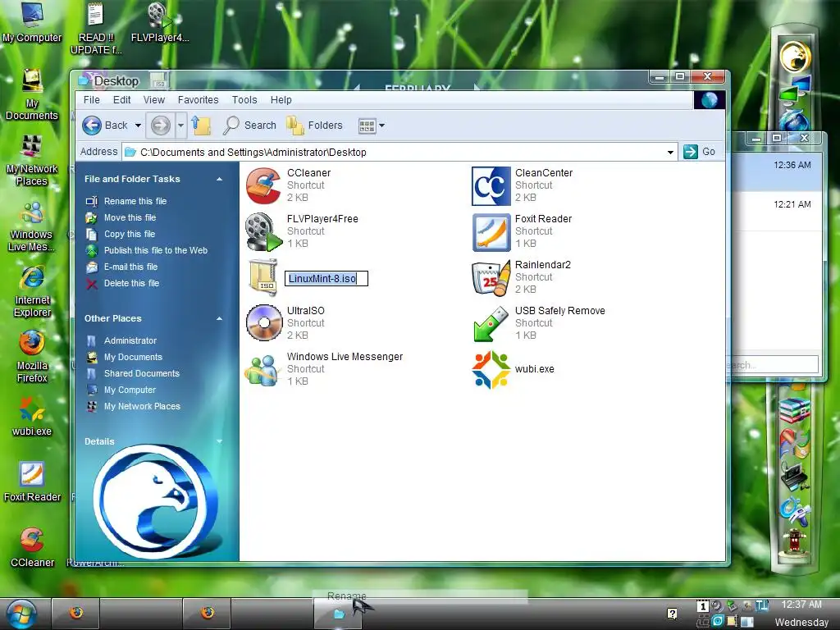Click Move this file task link
The image size is (840, 630).
tap(130, 217)
